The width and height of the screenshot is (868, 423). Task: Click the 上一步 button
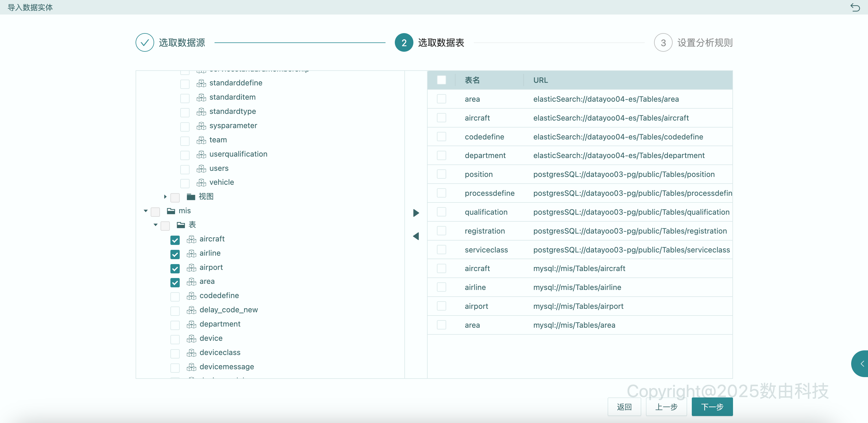(666, 407)
